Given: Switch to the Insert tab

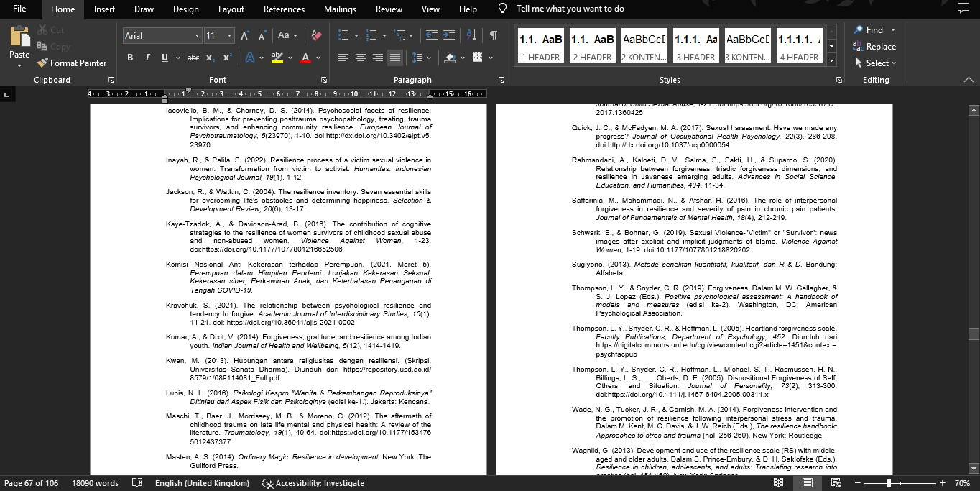Looking at the screenshot, I should point(104,9).
